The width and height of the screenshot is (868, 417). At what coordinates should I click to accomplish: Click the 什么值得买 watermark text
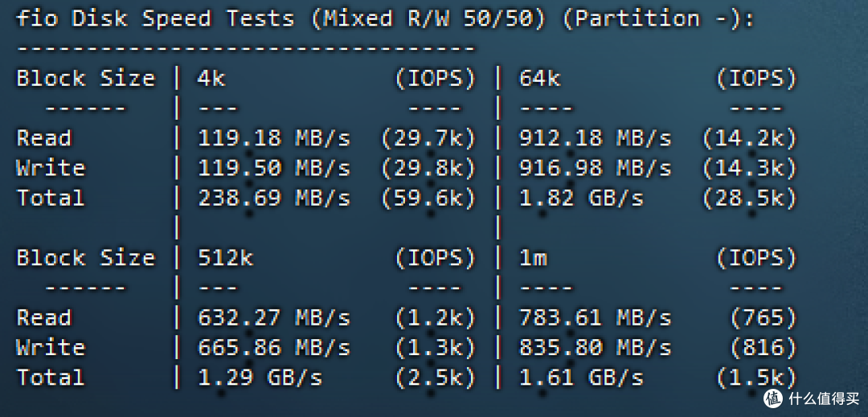pyautogui.click(x=822, y=398)
